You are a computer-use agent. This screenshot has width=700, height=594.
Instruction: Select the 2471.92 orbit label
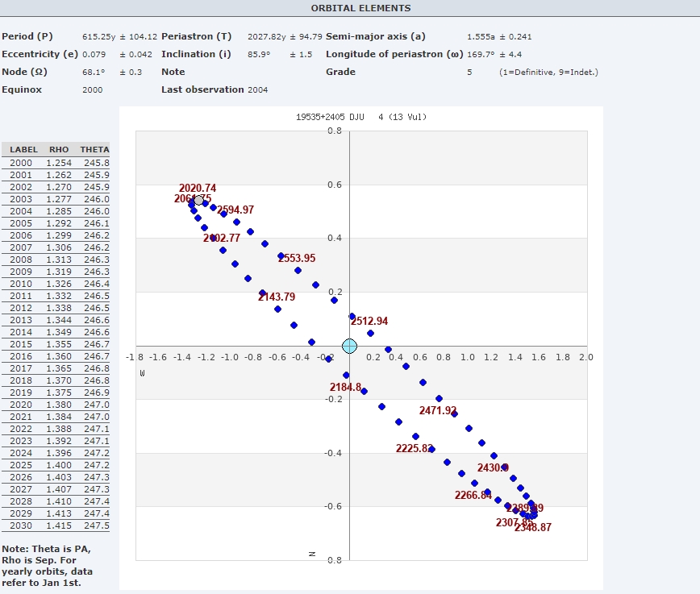coord(438,410)
